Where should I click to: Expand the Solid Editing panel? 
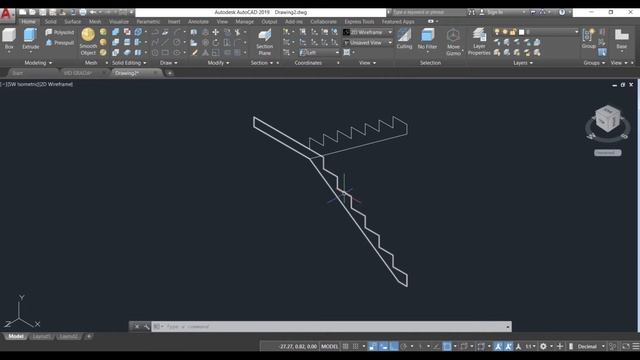pos(129,63)
